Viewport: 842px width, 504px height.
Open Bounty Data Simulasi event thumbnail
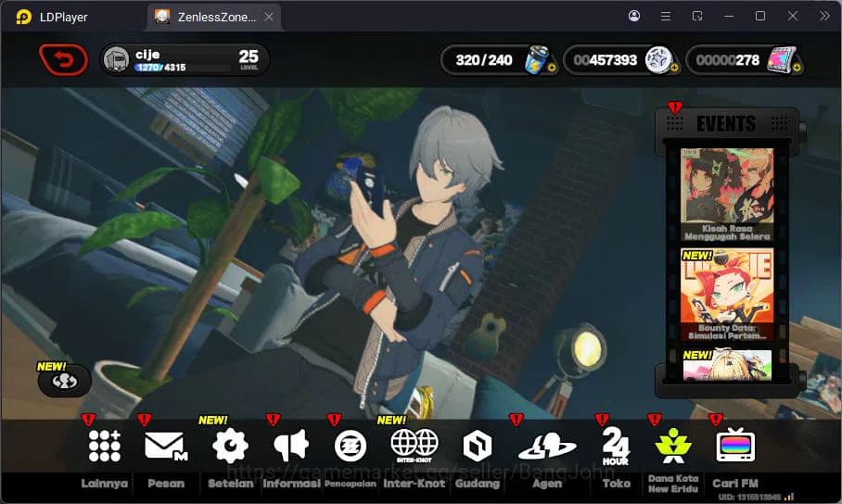[727, 295]
